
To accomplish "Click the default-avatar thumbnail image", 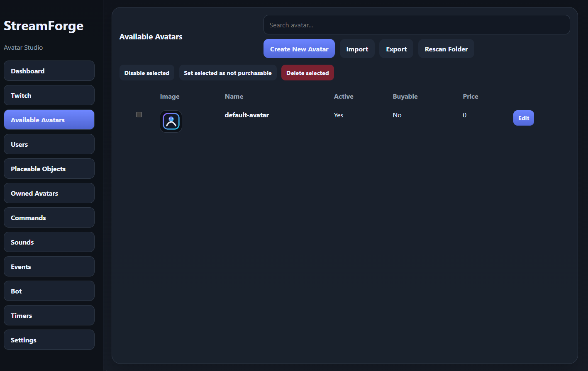I will 171,121.
